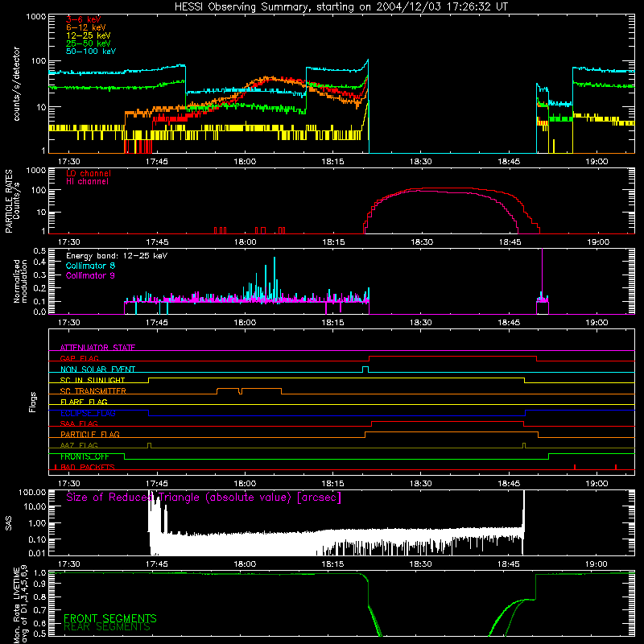The height and width of the screenshot is (644, 644).
Task: Click the BAD PACKETS flag label
Action: click(88, 468)
